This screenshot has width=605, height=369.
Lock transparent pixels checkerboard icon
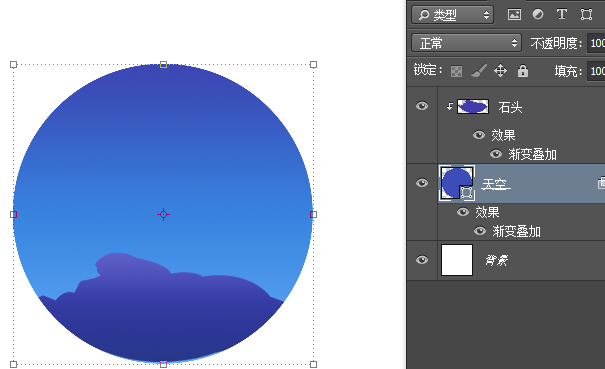coord(456,71)
